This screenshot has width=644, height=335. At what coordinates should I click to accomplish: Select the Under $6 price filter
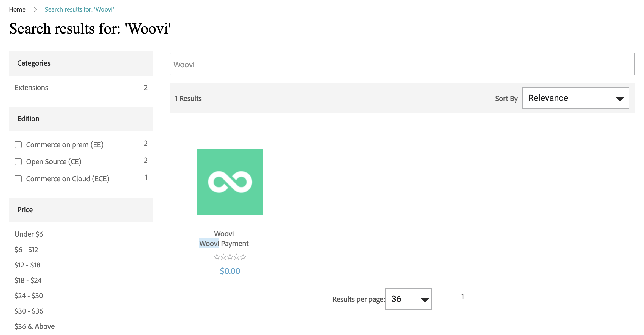pos(29,234)
